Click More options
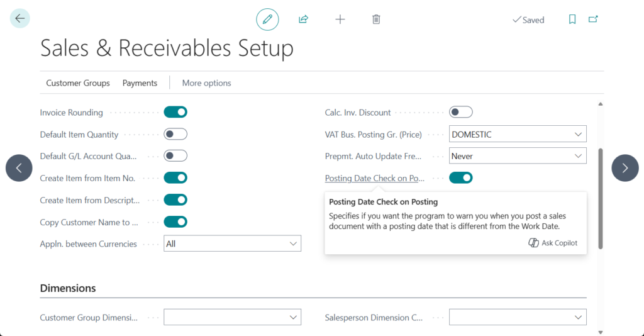The image size is (644, 336). point(206,83)
